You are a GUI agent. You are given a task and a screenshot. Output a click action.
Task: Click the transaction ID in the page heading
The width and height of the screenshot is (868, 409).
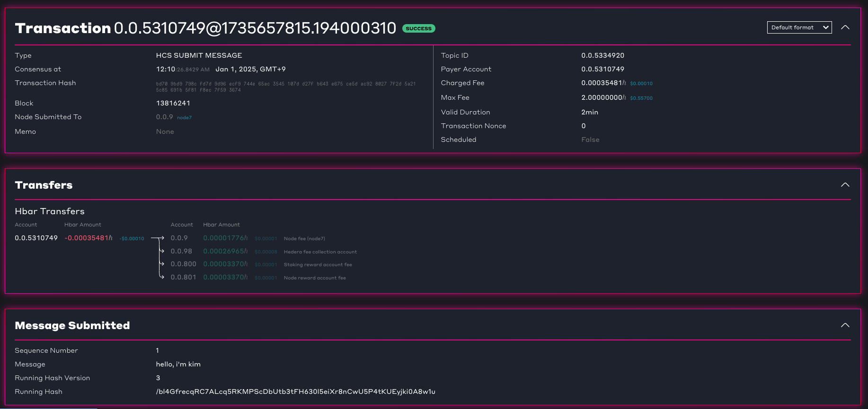[255, 28]
